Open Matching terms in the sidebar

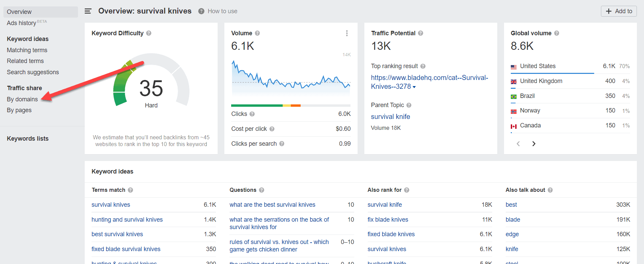click(x=27, y=50)
